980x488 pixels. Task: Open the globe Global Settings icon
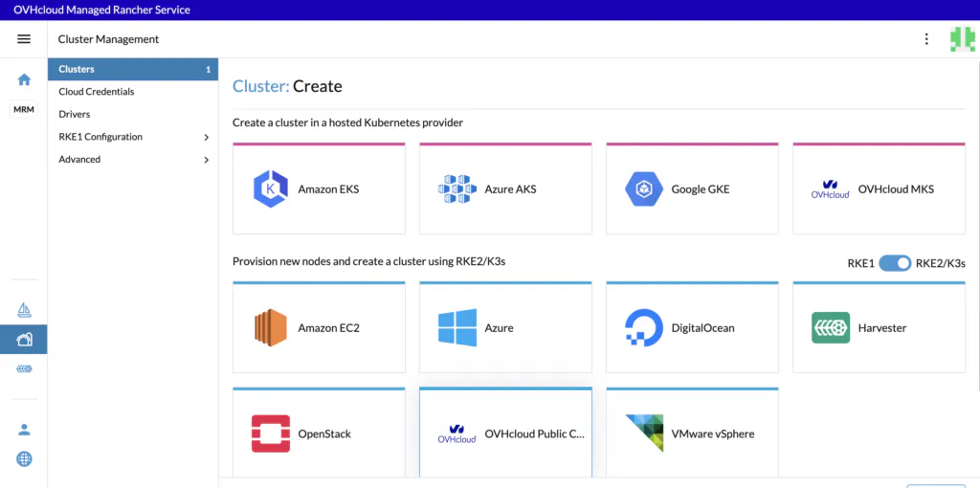coord(24,459)
